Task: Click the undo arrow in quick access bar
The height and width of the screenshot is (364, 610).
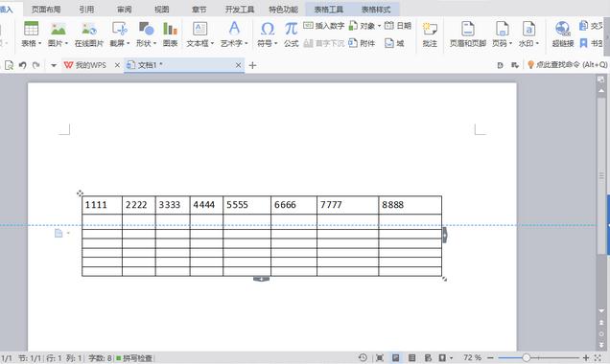Action: [x=23, y=65]
